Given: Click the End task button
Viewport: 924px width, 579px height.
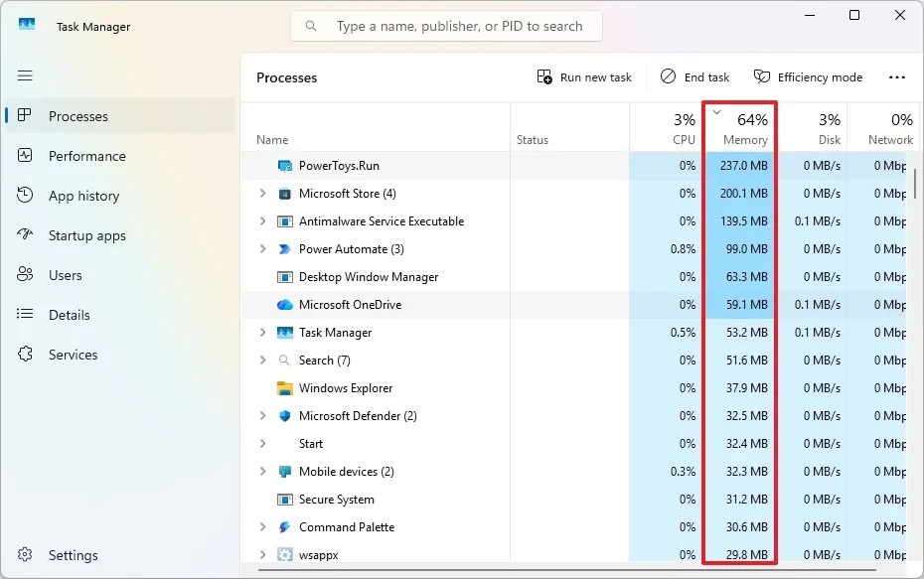Looking at the screenshot, I should pyautogui.click(x=694, y=76).
